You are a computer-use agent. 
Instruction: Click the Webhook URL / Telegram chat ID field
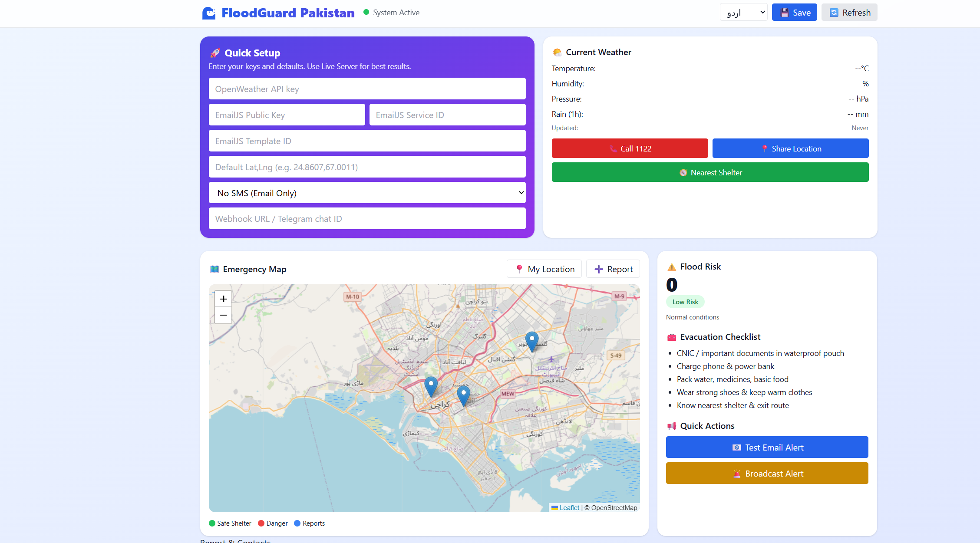click(367, 219)
